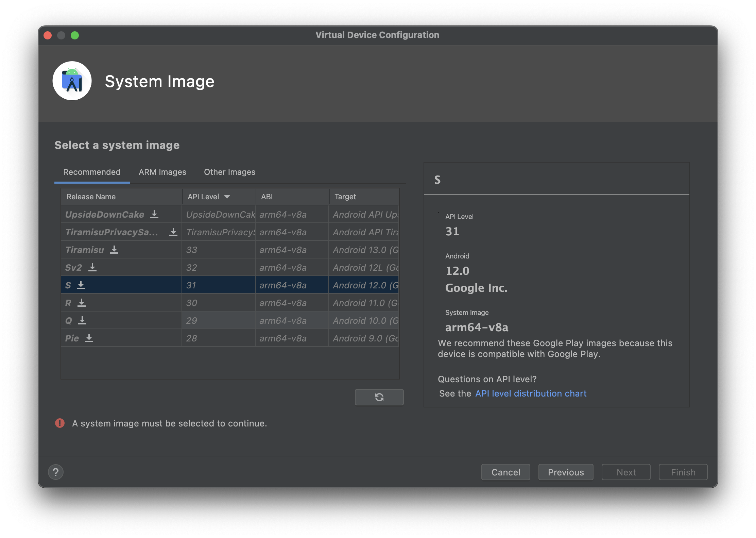756x538 pixels.
Task: Click API level cell 30
Action: [219, 303]
